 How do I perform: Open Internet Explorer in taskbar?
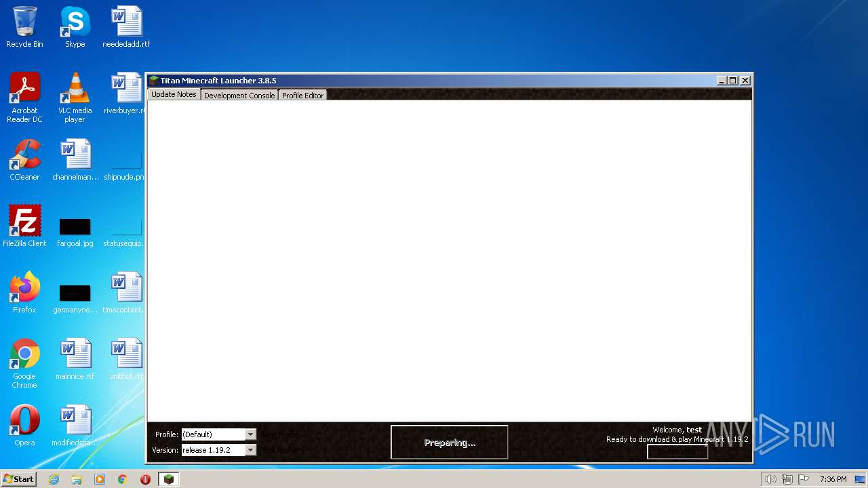click(54, 479)
